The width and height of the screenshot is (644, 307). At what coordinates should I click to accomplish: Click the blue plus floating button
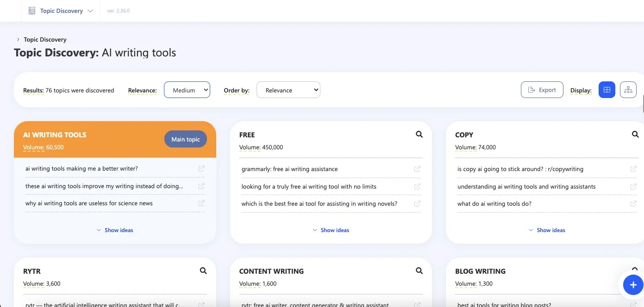tap(633, 285)
